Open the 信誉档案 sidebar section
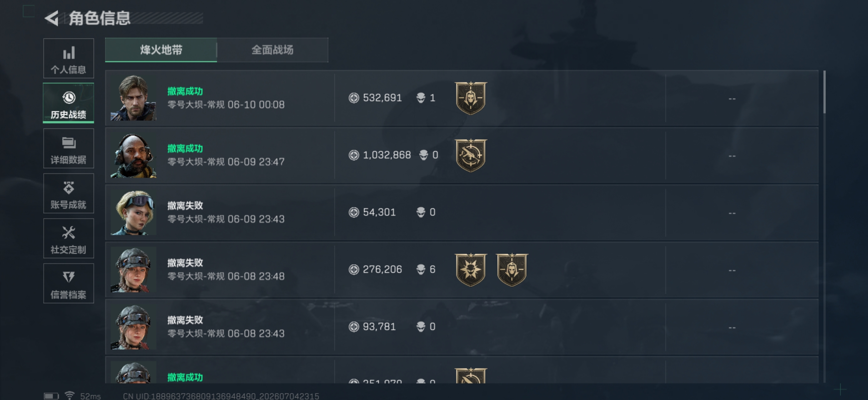Image resolution: width=868 pixels, height=400 pixels. click(69, 283)
